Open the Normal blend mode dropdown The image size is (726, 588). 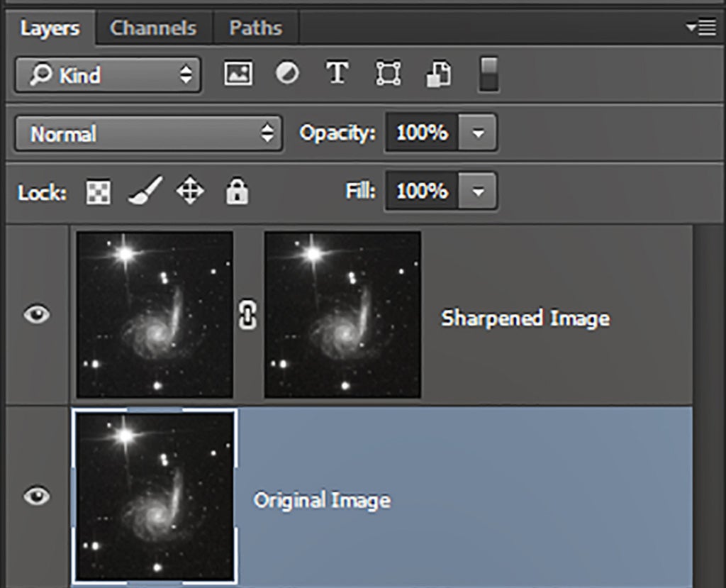click(x=149, y=133)
